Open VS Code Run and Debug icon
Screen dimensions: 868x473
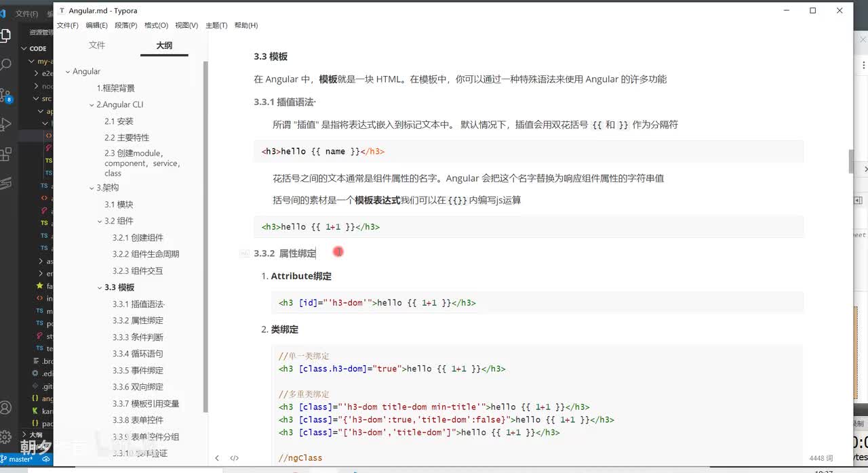[x=5, y=124]
